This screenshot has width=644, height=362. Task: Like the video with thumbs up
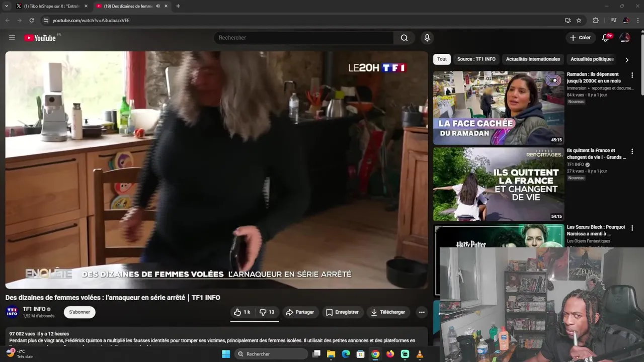tap(242, 312)
